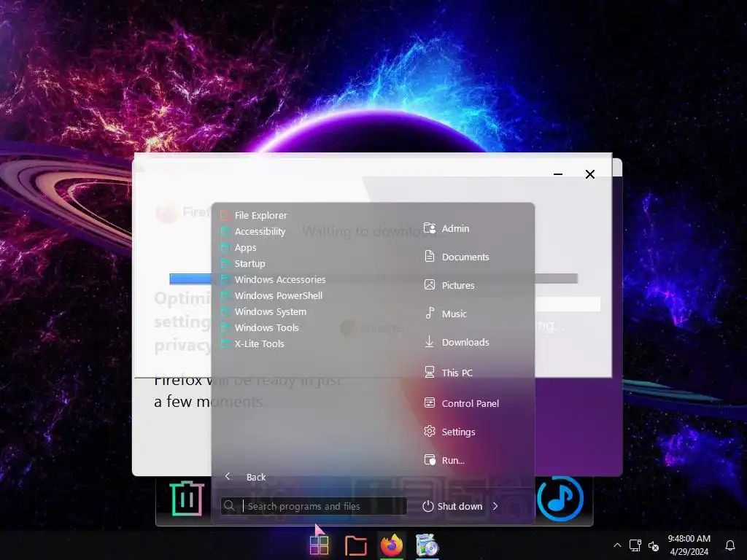This screenshot has width=747, height=560.
Task: Click the Windows Start button on taskbar
Action: (x=319, y=545)
